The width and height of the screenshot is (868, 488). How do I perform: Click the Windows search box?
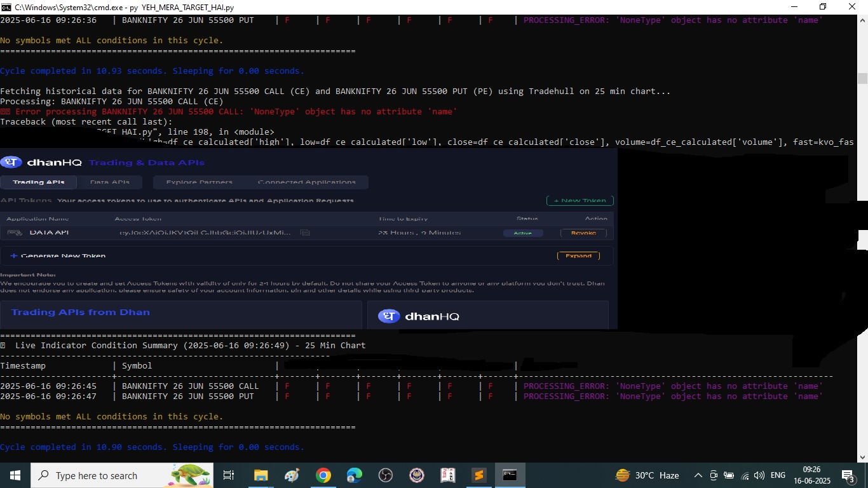pos(122,475)
